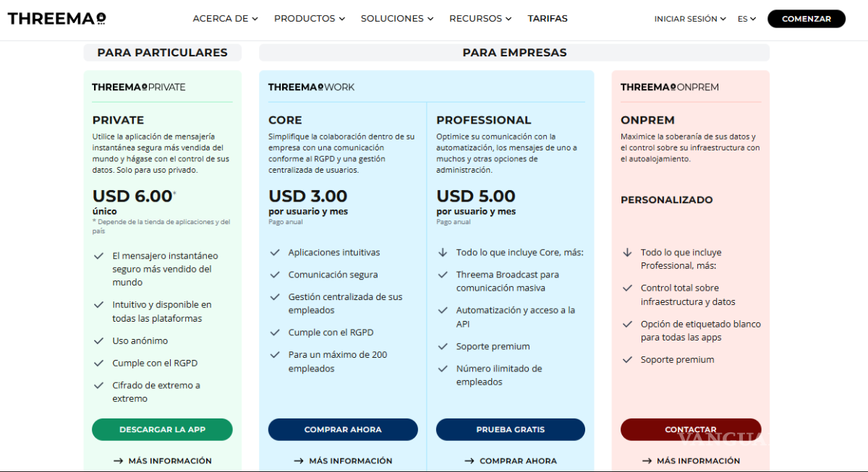Click the CONTACTAR button for OnPrem

[690, 429]
